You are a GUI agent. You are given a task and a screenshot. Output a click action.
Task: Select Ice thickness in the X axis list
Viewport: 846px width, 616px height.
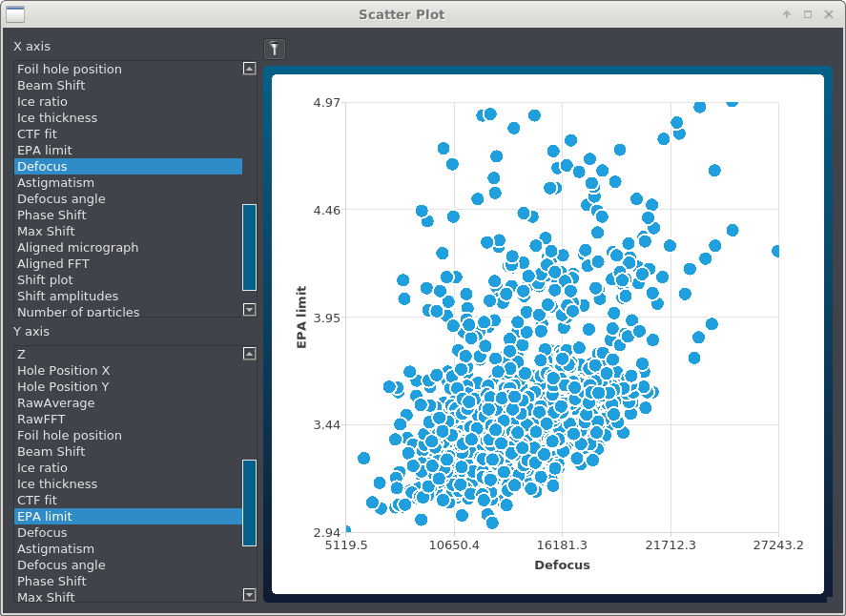click(x=57, y=118)
